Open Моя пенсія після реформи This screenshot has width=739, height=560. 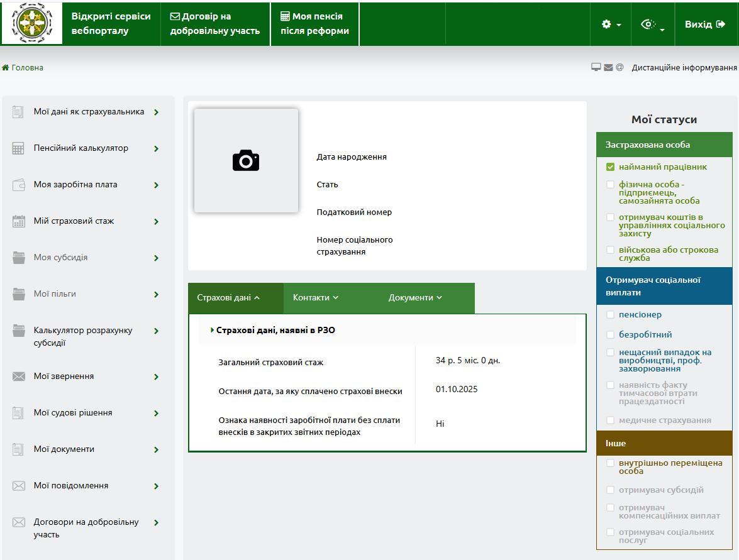[x=314, y=24]
